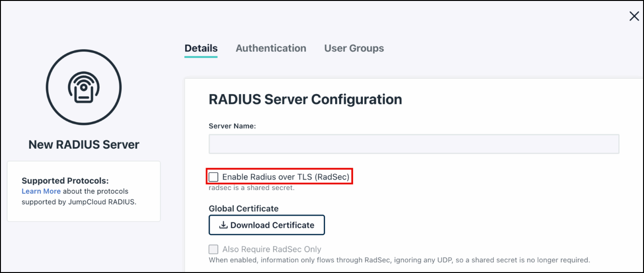The height and width of the screenshot is (273, 644).
Task: Check the Also Require RadSec Only option
Action: (x=213, y=249)
